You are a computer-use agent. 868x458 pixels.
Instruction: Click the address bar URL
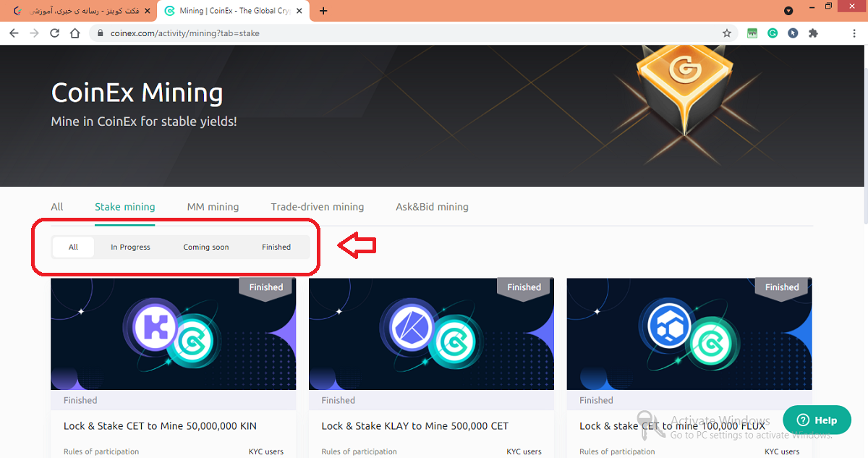point(185,33)
